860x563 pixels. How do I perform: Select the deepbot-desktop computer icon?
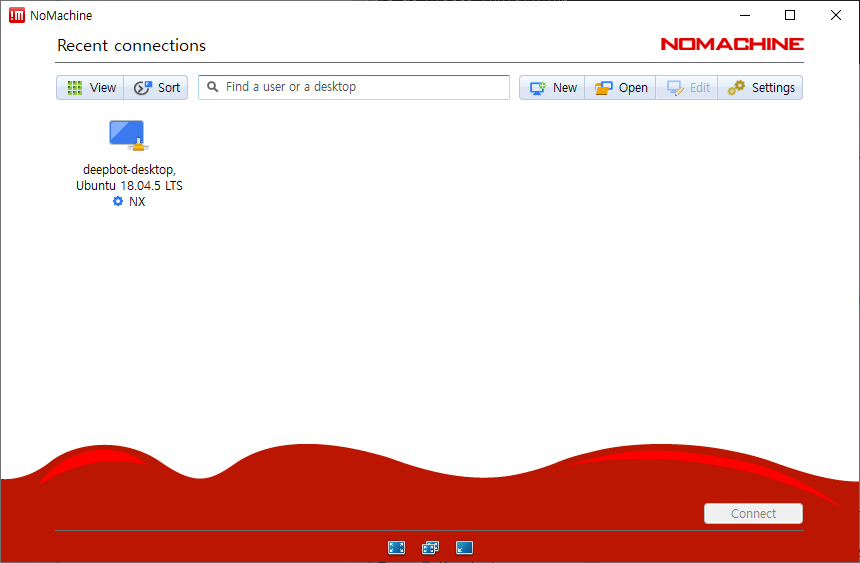[128, 136]
